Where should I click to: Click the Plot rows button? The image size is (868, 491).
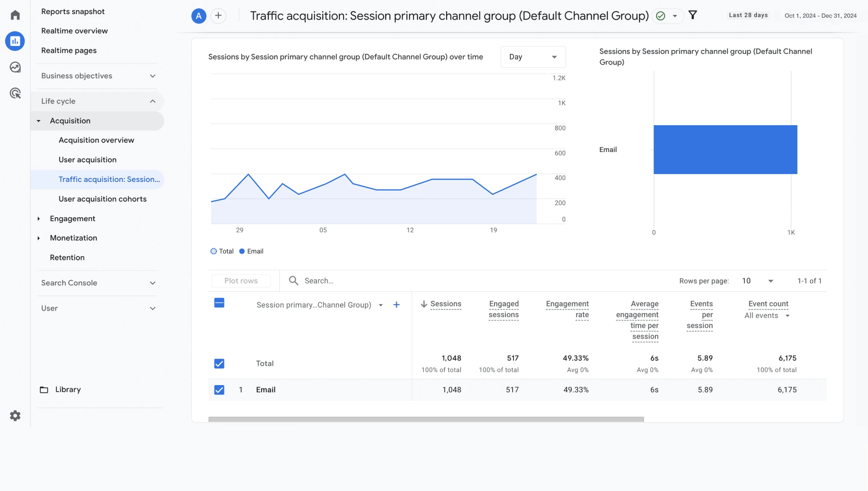[x=241, y=281]
